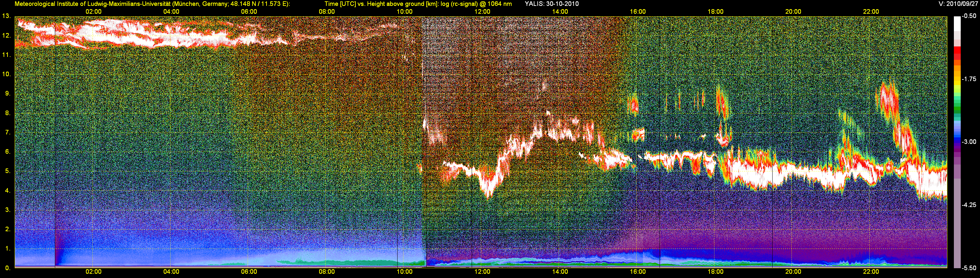Click the '12.' height axis label

tap(6, 35)
